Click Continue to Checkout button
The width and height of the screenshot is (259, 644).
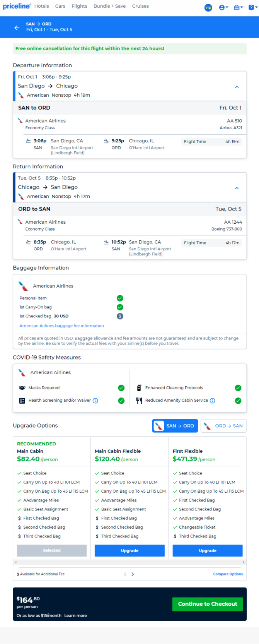point(208,604)
